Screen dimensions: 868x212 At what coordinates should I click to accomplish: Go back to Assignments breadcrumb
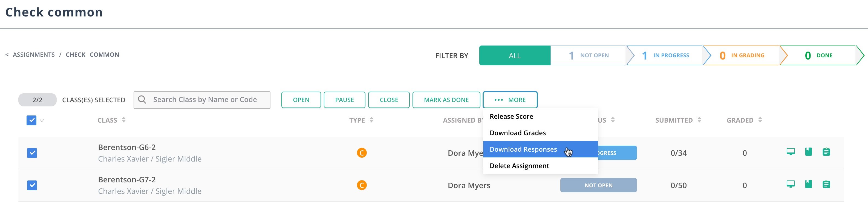[33, 55]
